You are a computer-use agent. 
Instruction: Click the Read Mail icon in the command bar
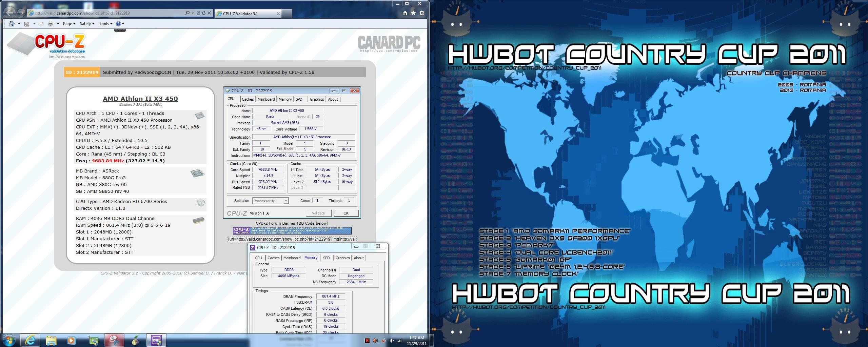click(x=41, y=24)
